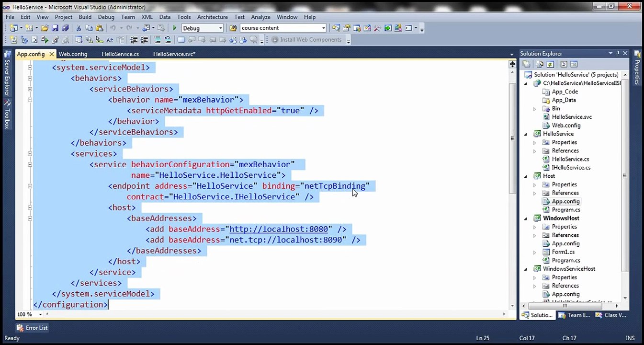Expand the Bin folder in Solution Explorer

[534, 109]
